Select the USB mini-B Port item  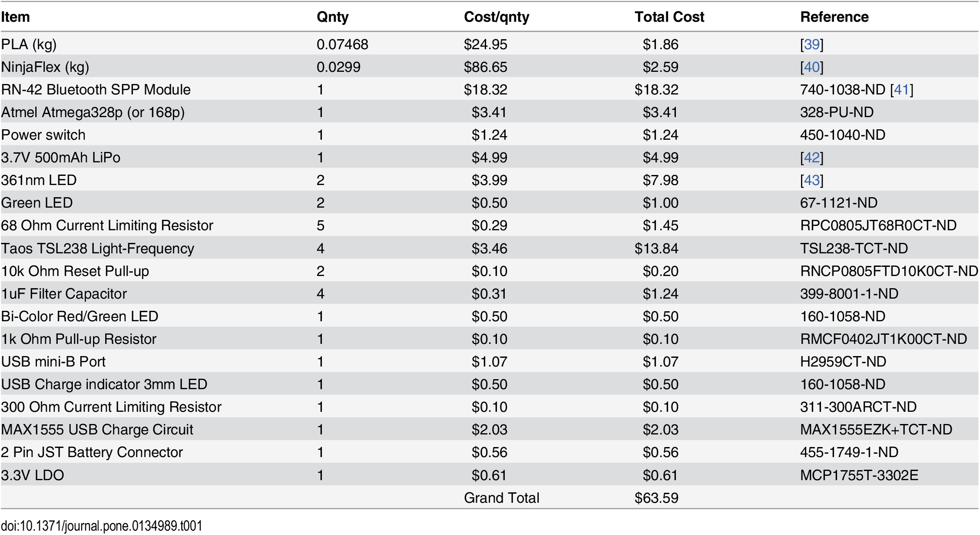53,362
